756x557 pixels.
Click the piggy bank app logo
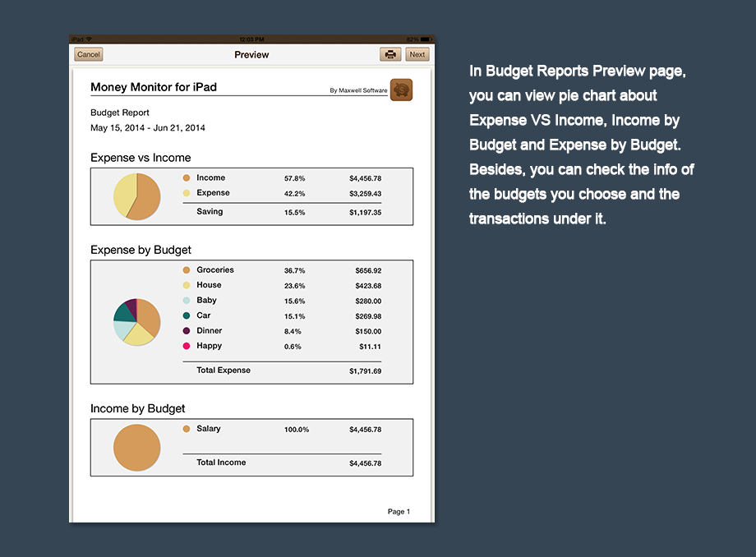[x=401, y=90]
